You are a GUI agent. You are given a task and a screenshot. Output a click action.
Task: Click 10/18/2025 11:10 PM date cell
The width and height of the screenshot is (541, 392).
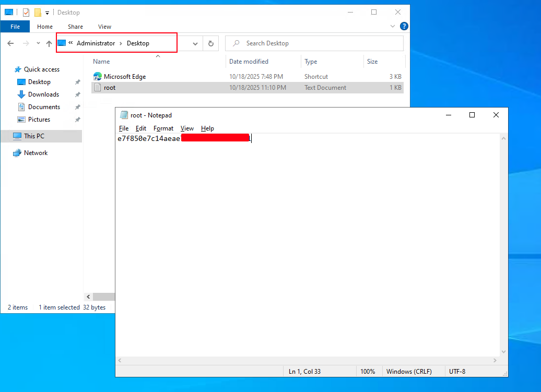tap(258, 88)
